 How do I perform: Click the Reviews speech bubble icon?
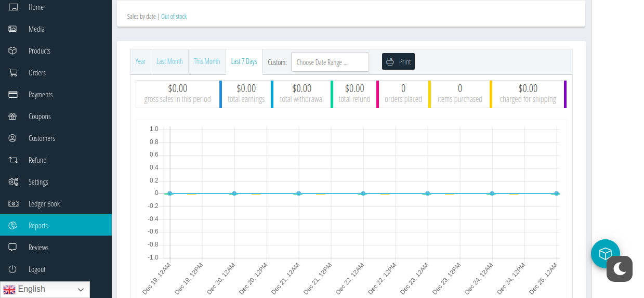12,248
